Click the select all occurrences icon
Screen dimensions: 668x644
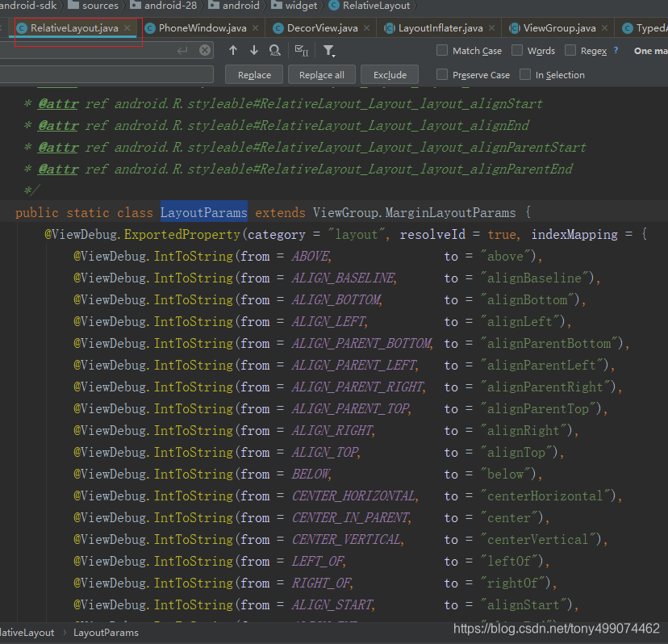pos(302,51)
